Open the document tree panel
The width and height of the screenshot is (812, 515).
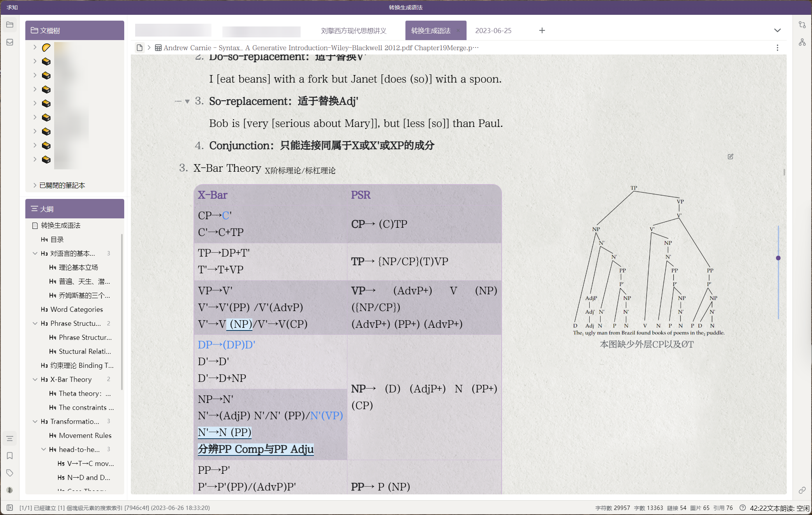coord(10,25)
